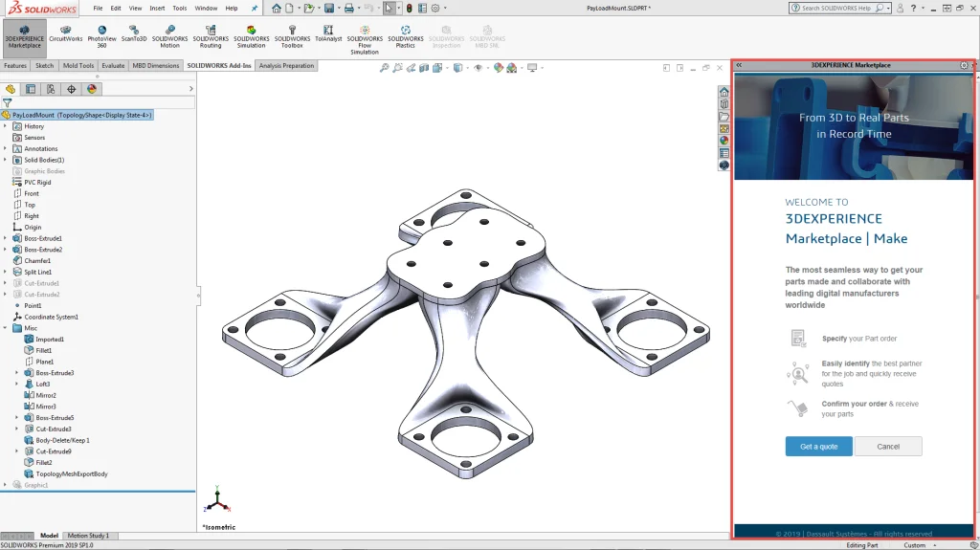Screen dimensions: 980x550
Task: Switch to Motion Study 1 tab
Action: [88, 536]
